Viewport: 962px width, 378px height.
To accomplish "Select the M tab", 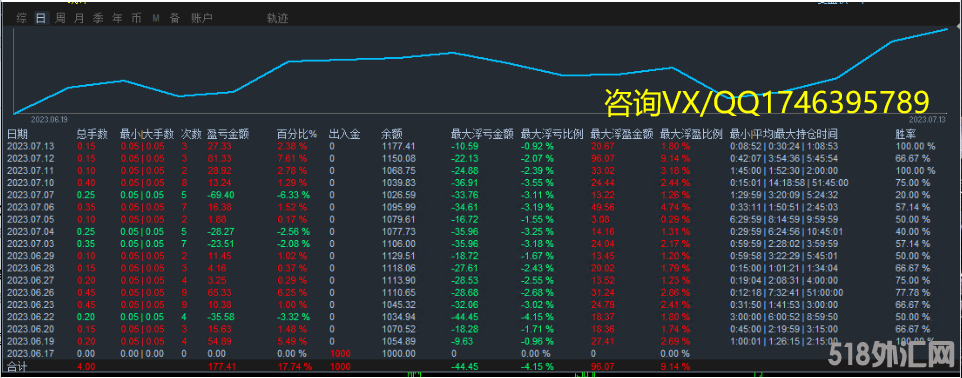I will coord(156,18).
